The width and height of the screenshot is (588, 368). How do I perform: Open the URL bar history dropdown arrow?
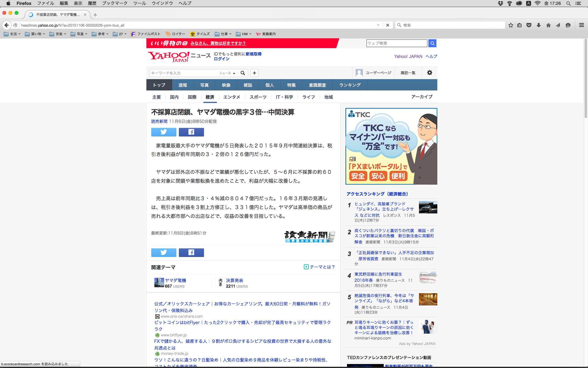tap(378, 25)
